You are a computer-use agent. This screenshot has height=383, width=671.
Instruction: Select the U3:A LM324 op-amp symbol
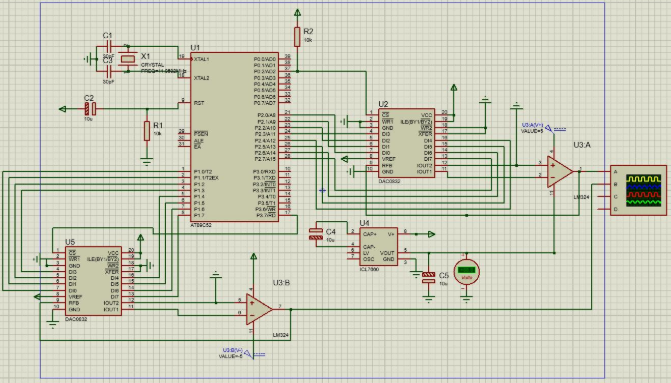(560, 172)
